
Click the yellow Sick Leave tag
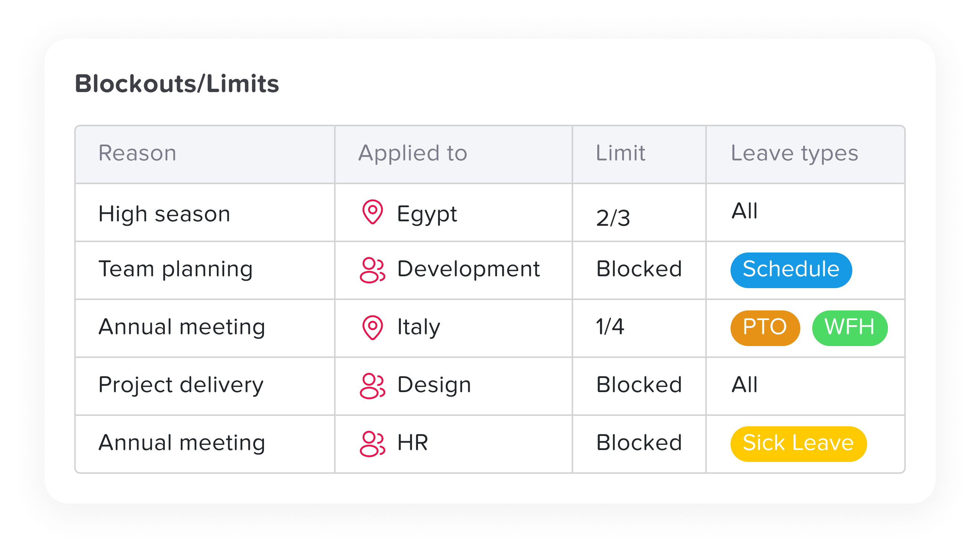(798, 444)
